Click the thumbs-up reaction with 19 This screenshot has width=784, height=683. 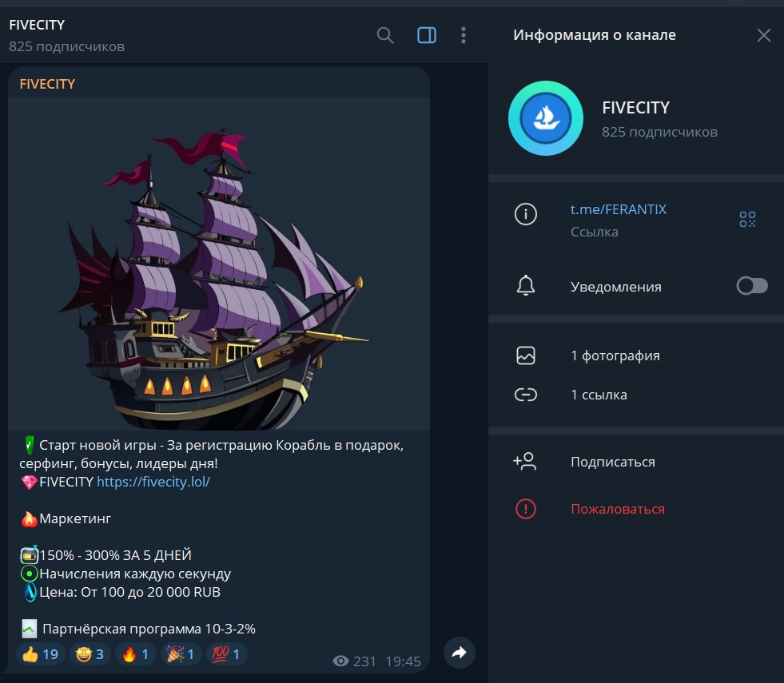point(41,654)
